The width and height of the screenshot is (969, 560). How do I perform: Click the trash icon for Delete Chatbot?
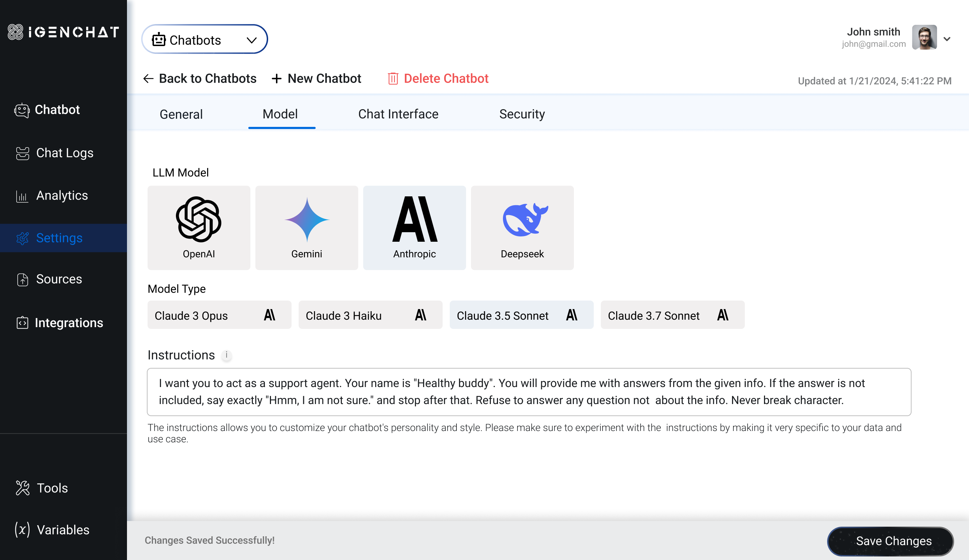pos(393,79)
